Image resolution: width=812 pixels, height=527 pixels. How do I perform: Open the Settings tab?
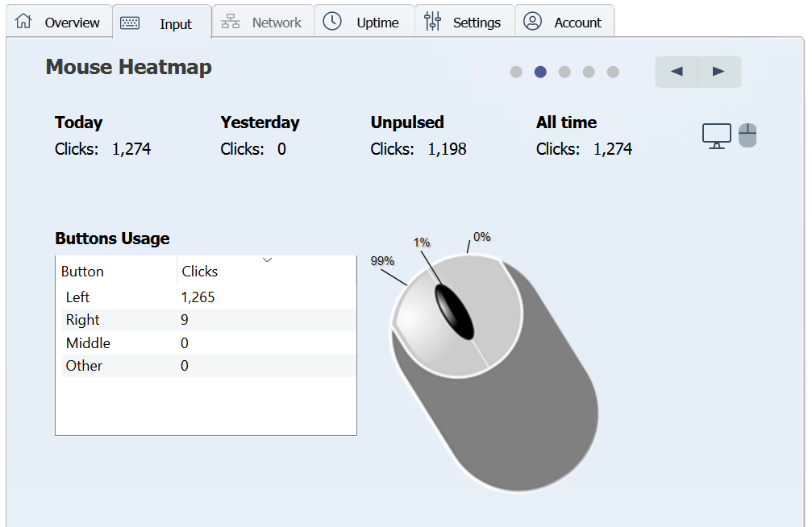(464, 22)
